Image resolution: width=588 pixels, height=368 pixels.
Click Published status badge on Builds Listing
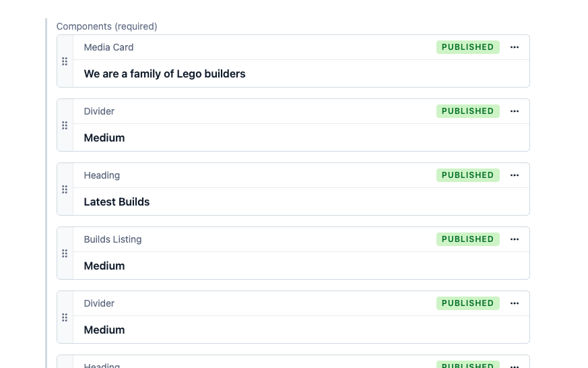tap(467, 239)
